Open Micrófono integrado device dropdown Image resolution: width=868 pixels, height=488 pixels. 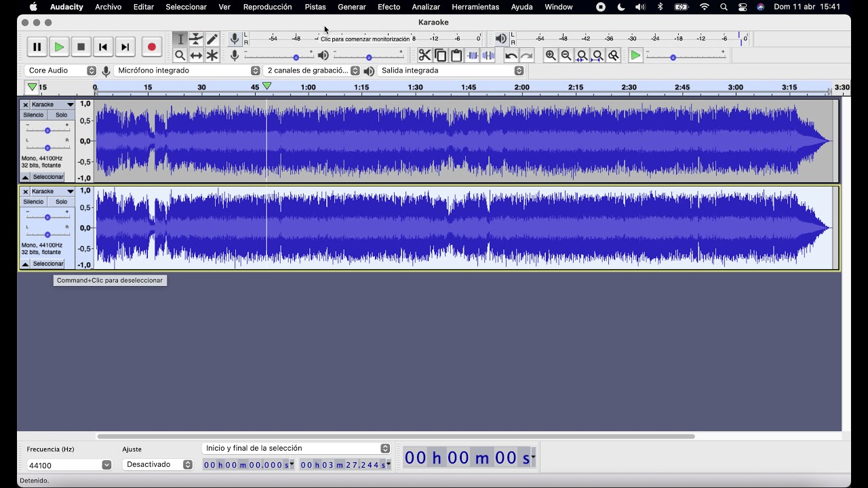tap(188, 70)
